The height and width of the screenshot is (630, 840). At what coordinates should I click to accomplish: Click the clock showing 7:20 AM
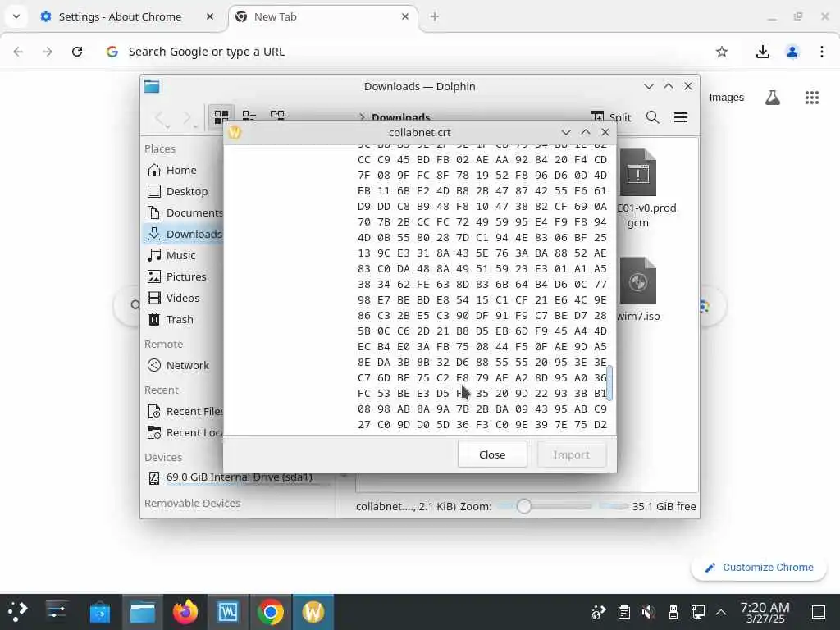point(765,612)
